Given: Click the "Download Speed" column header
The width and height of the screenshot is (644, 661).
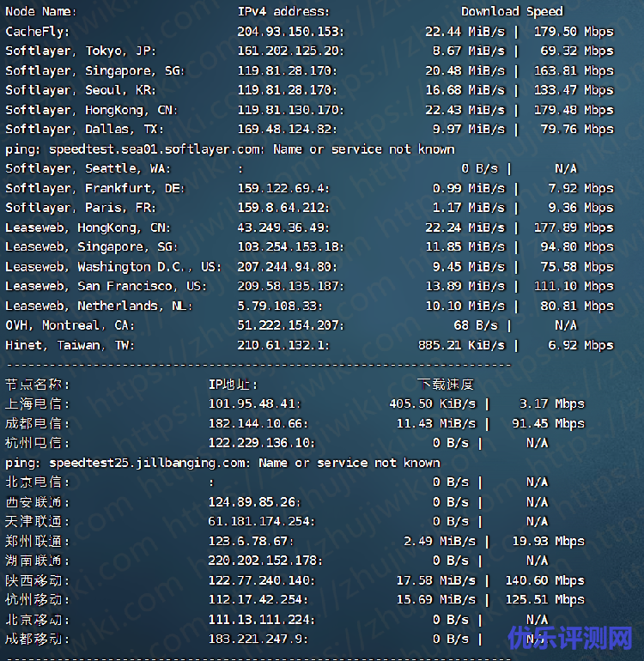Looking at the screenshot, I should click(x=512, y=12).
